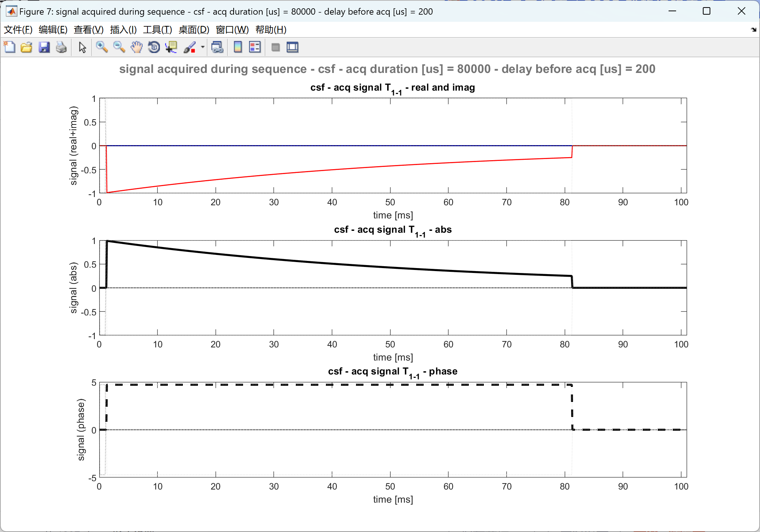Click the New Figure icon
This screenshot has height=532, width=760.
click(9, 47)
